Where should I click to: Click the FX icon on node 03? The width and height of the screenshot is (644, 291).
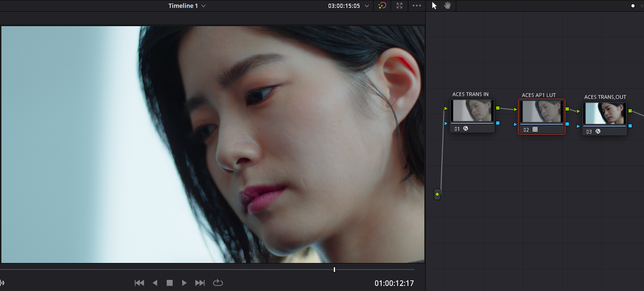click(598, 132)
